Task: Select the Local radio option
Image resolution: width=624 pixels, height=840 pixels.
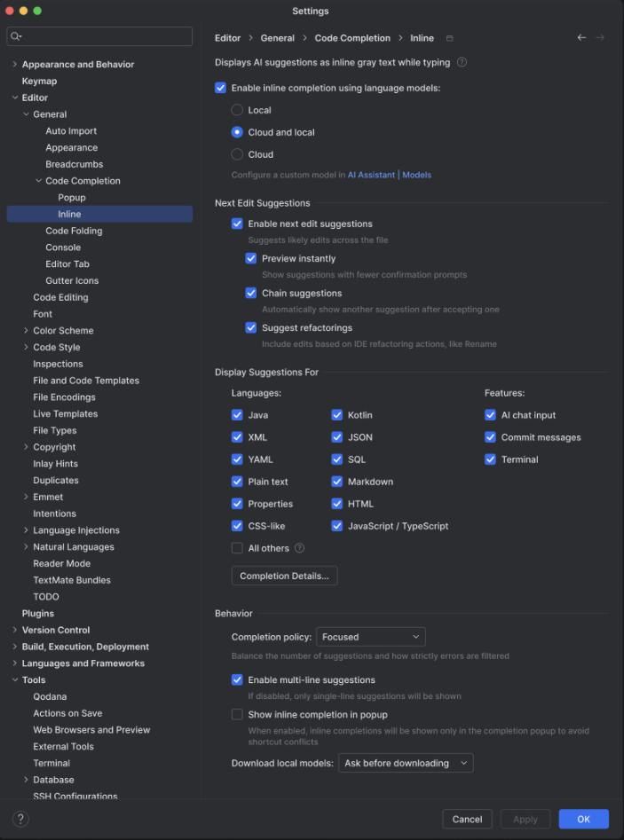Action: point(237,110)
